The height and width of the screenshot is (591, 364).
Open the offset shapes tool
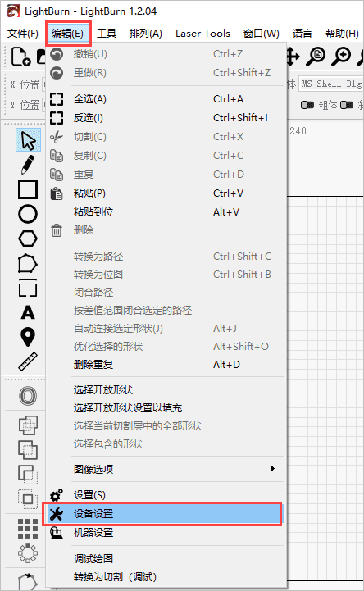pos(28,396)
